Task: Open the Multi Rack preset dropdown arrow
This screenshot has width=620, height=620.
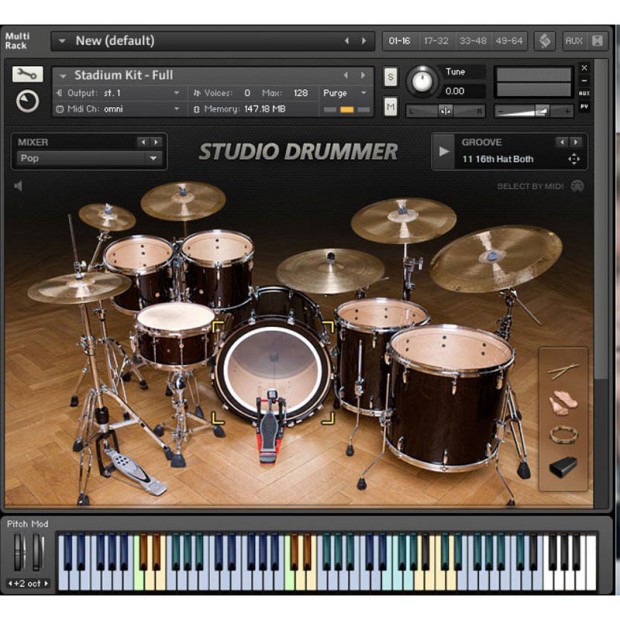Action: 62,41
